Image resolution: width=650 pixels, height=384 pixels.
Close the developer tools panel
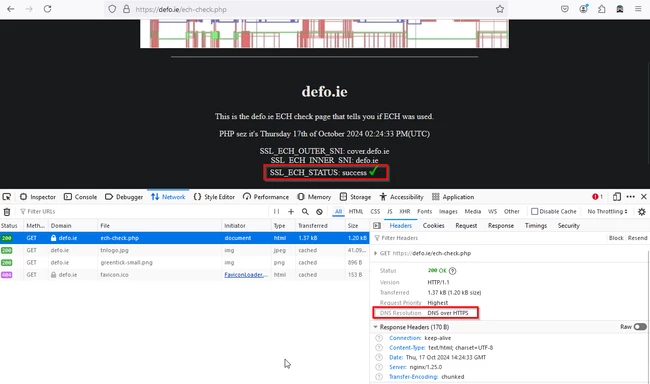[644, 197]
